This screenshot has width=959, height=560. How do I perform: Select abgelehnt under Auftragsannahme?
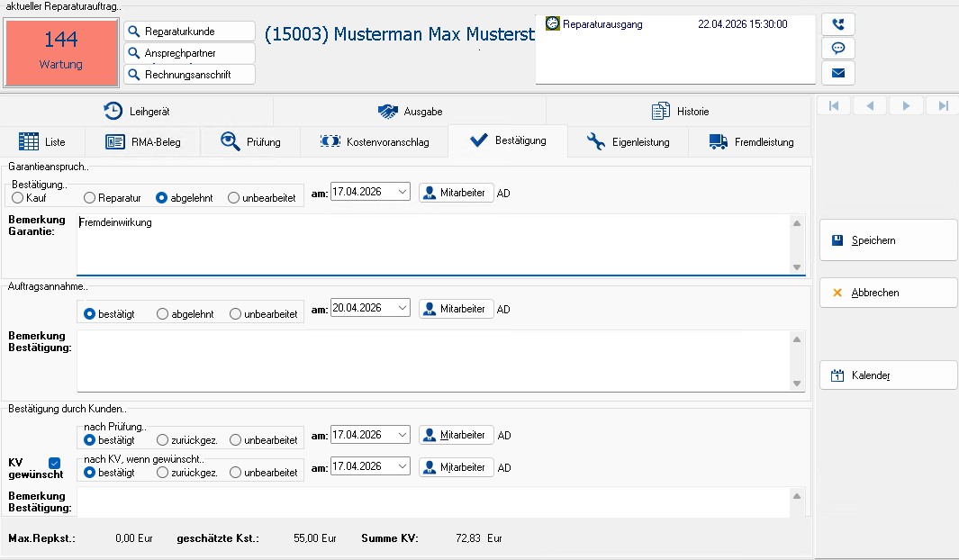click(x=163, y=314)
